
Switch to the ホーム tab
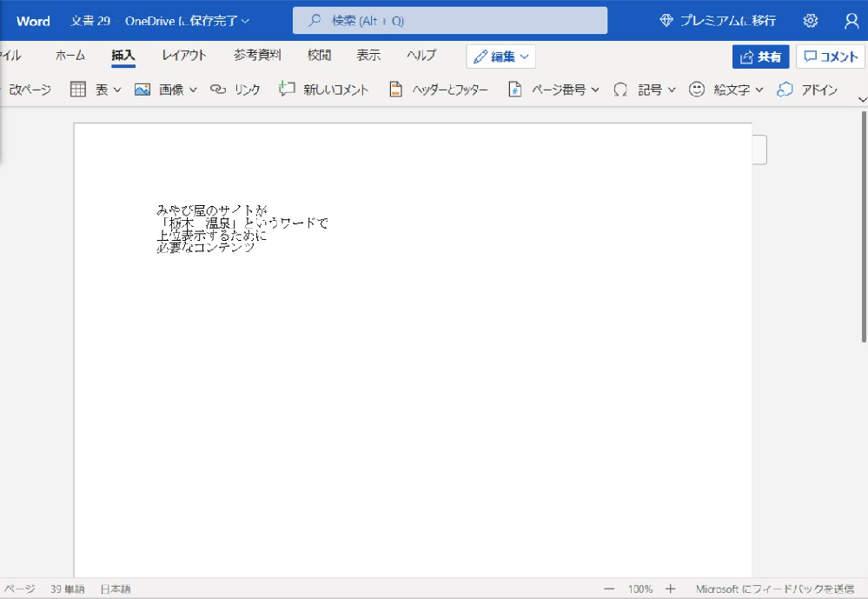(x=70, y=55)
